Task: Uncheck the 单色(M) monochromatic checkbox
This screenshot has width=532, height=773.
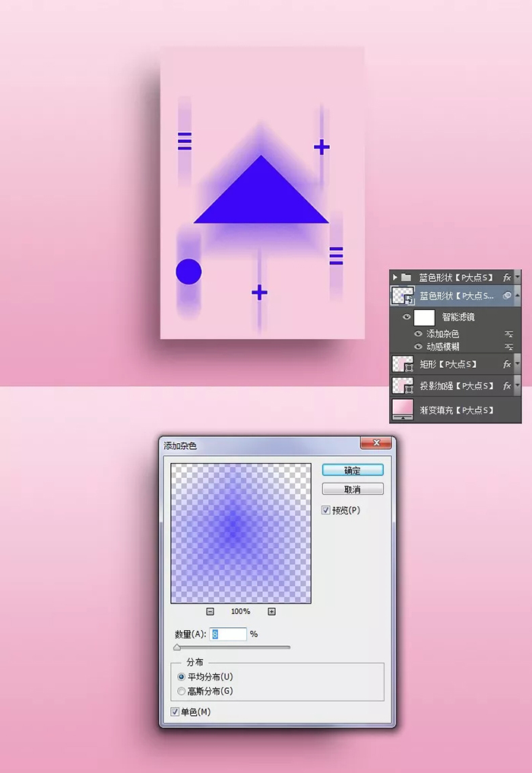Action: click(x=176, y=712)
